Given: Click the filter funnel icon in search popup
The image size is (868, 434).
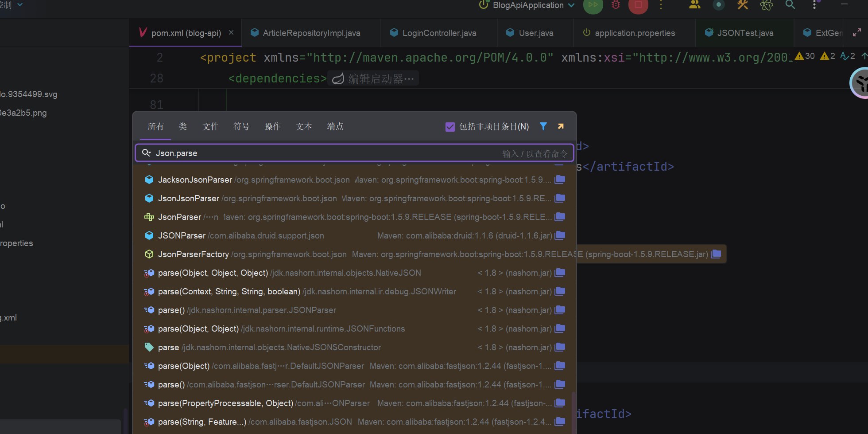Looking at the screenshot, I should (x=543, y=126).
